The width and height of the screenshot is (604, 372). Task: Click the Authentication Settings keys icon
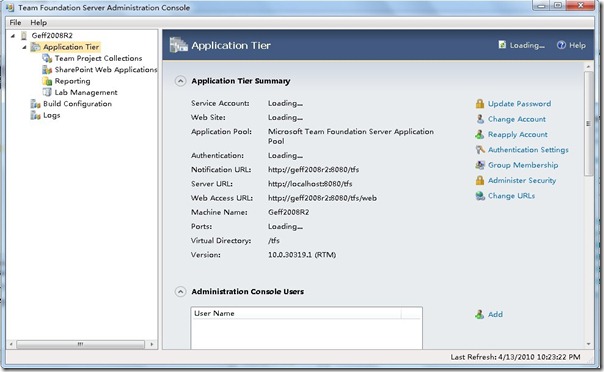click(x=480, y=149)
